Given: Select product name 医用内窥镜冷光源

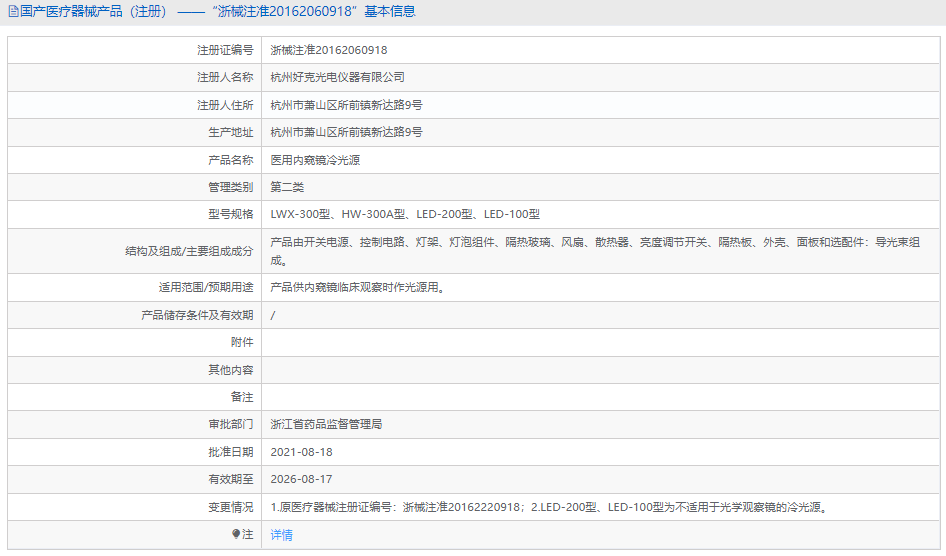Looking at the screenshot, I should tap(315, 160).
